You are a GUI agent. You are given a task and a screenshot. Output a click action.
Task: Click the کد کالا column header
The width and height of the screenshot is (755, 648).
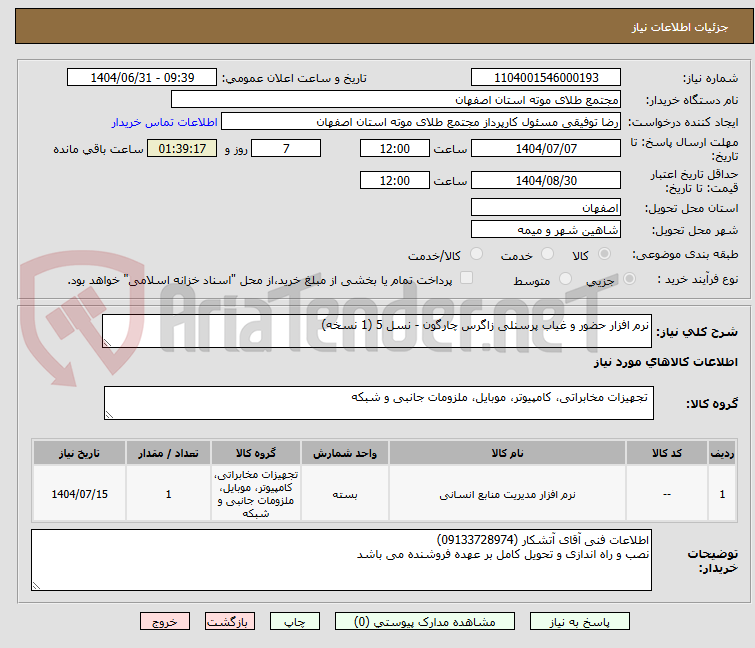click(667, 453)
